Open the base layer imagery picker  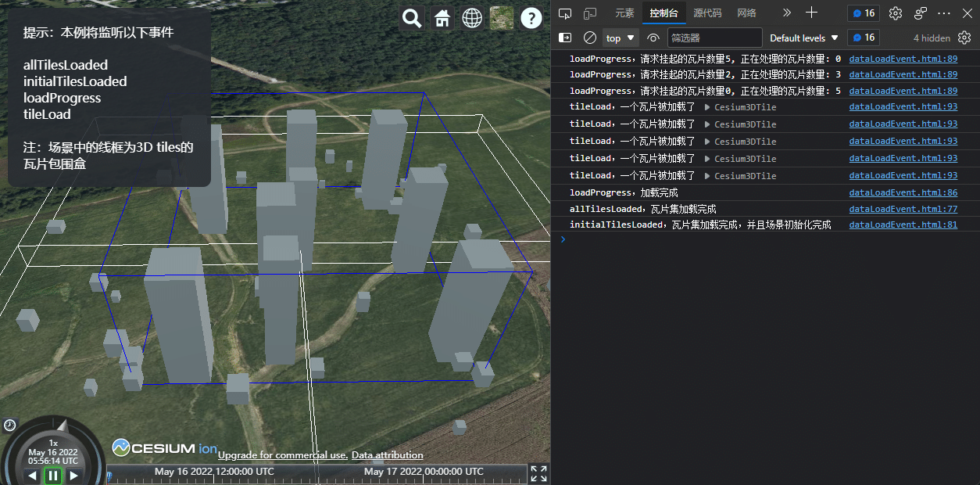pyautogui.click(x=502, y=18)
